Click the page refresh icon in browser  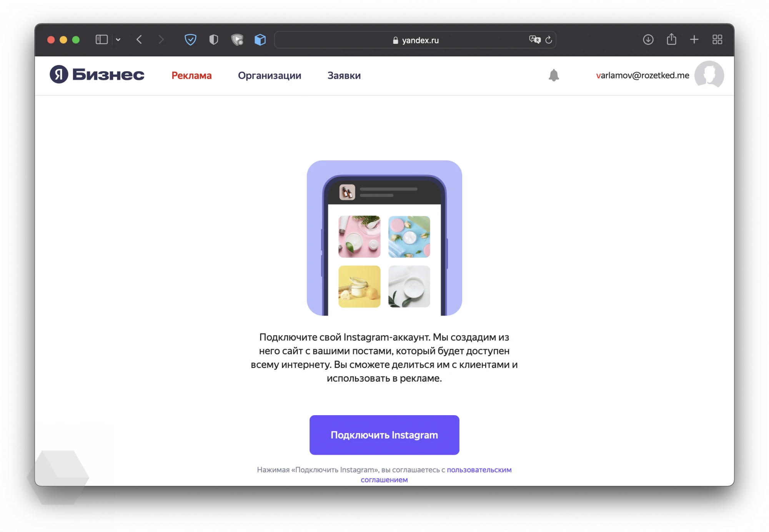point(548,40)
